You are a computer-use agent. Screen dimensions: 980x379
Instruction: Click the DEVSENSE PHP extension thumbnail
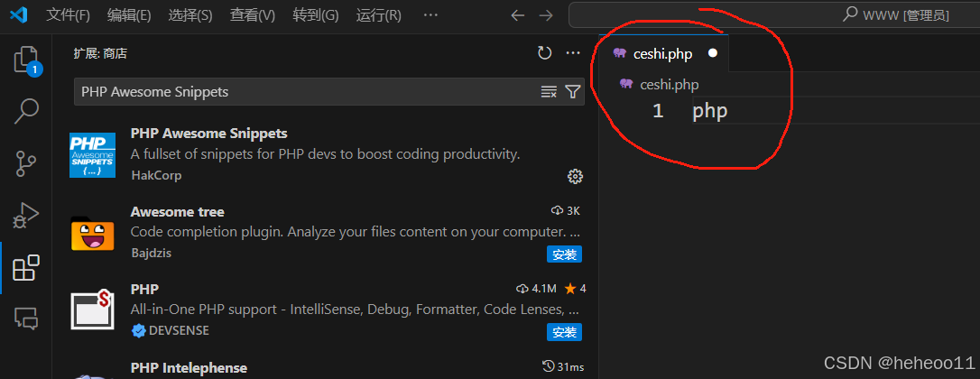pos(93,310)
